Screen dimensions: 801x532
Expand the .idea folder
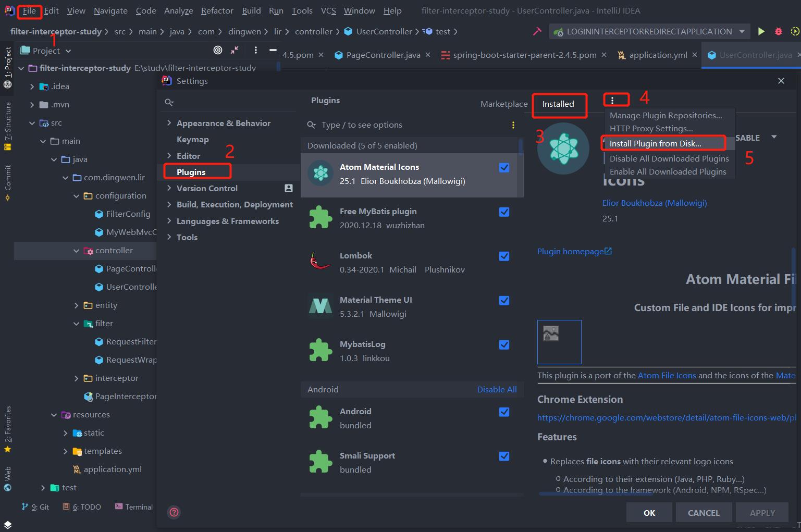coord(32,86)
